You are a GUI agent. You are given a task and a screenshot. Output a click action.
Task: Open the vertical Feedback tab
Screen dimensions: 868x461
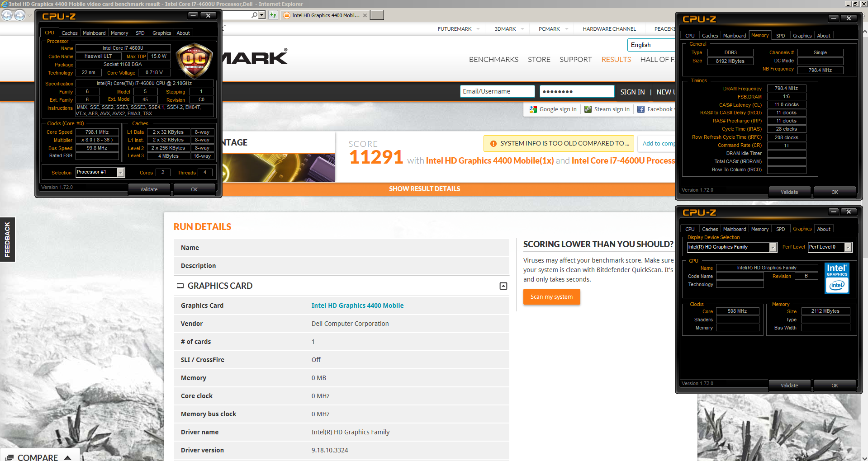pyautogui.click(x=7, y=240)
